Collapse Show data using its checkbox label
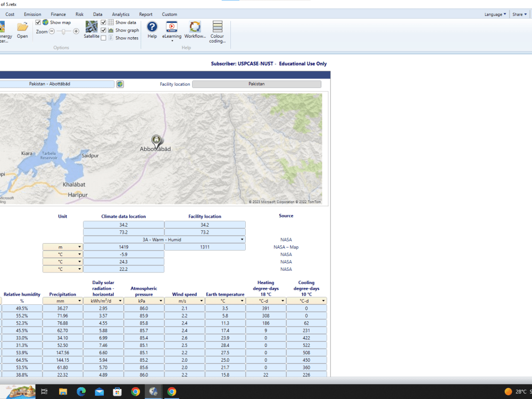Image resolution: width=532 pixels, height=399 pixels. point(103,22)
